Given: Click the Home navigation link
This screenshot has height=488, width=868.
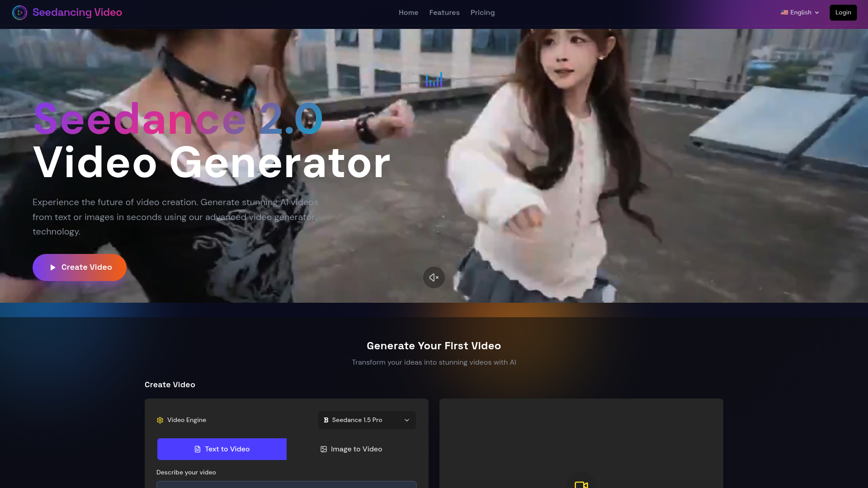Looking at the screenshot, I should (x=408, y=13).
